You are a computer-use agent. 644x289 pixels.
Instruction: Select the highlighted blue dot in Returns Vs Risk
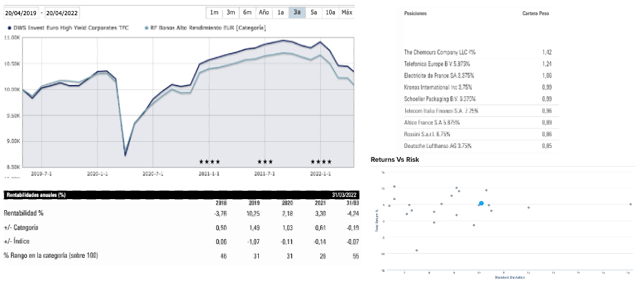(481, 203)
